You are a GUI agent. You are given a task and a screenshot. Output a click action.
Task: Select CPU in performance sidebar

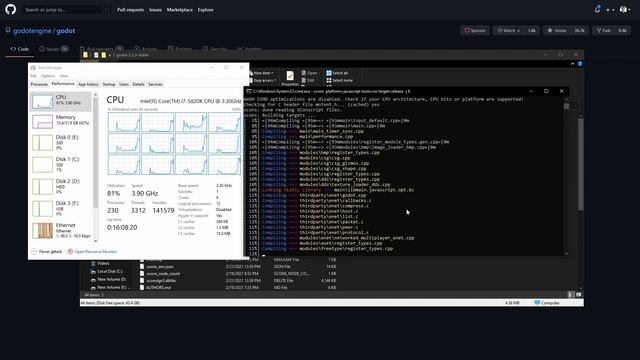point(61,101)
